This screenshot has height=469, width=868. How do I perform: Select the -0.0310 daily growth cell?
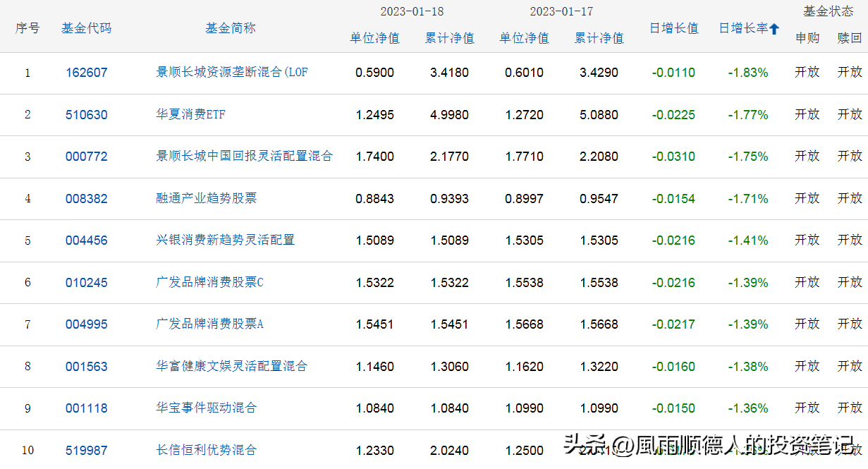pyautogui.click(x=673, y=157)
